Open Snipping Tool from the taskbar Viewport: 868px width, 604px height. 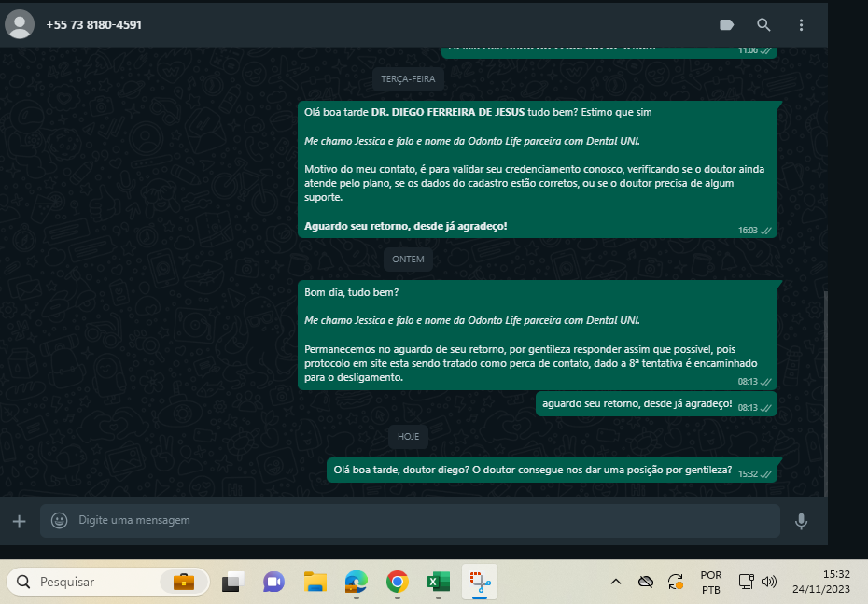tap(480, 582)
